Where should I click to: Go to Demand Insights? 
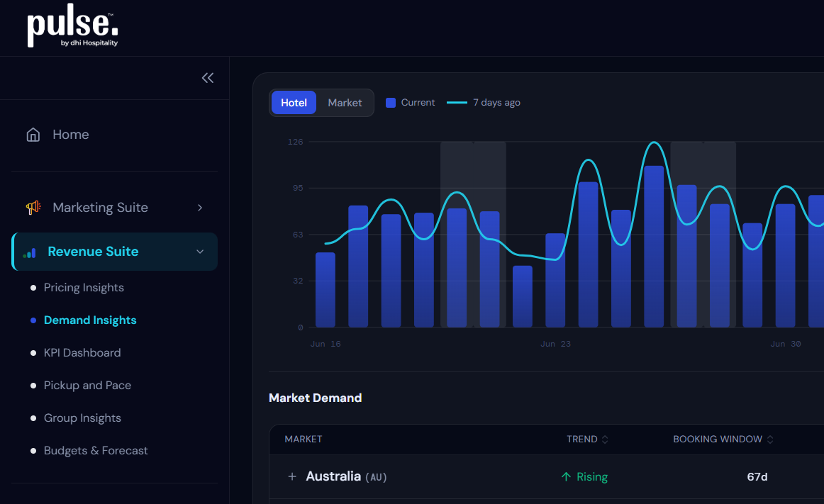[90, 320]
